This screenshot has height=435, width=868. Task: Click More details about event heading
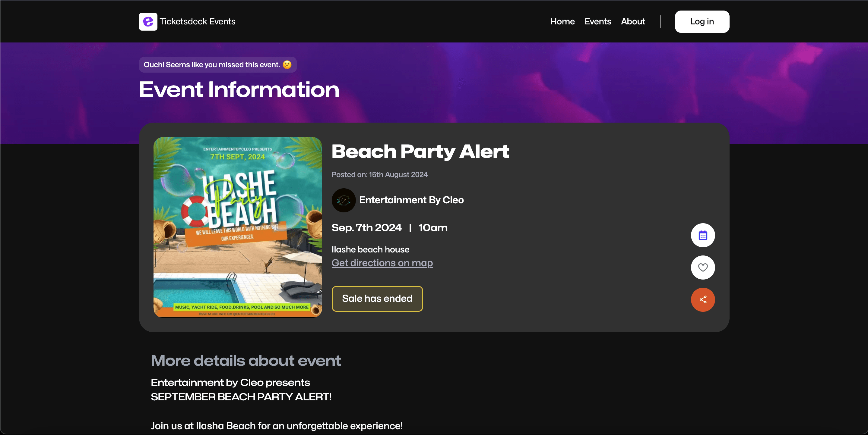(x=246, y=361)
